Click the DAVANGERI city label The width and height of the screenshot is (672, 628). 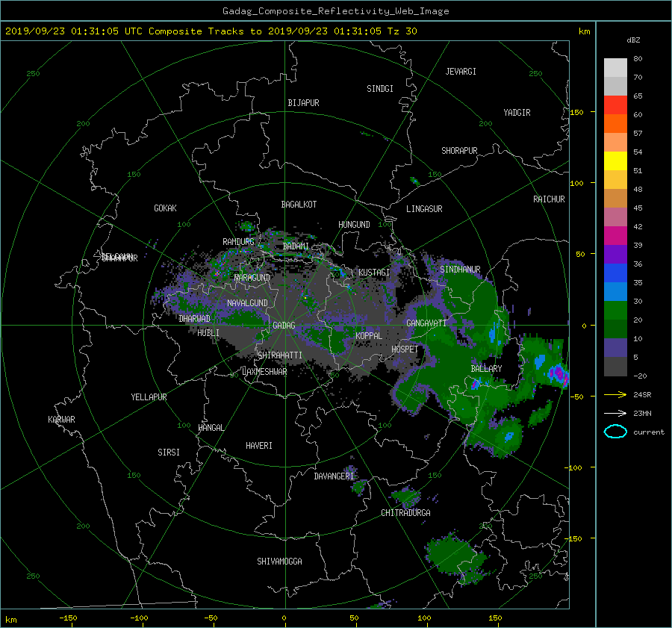point(334,476)
